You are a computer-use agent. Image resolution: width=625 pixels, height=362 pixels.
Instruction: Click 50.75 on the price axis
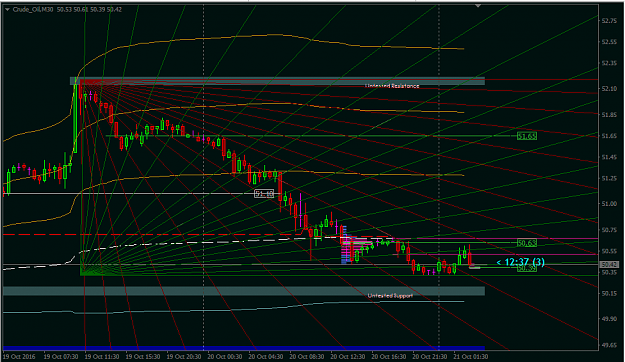609,230
